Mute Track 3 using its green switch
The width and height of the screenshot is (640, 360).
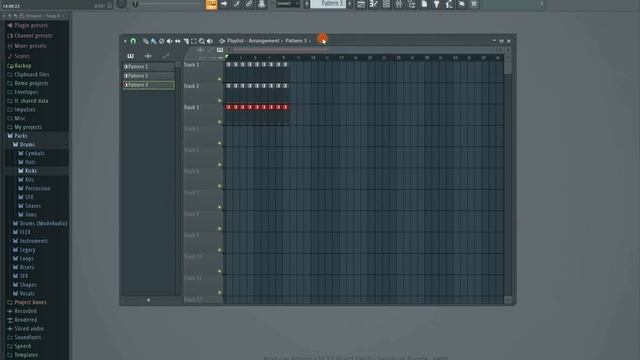click(x=220, y=122)
